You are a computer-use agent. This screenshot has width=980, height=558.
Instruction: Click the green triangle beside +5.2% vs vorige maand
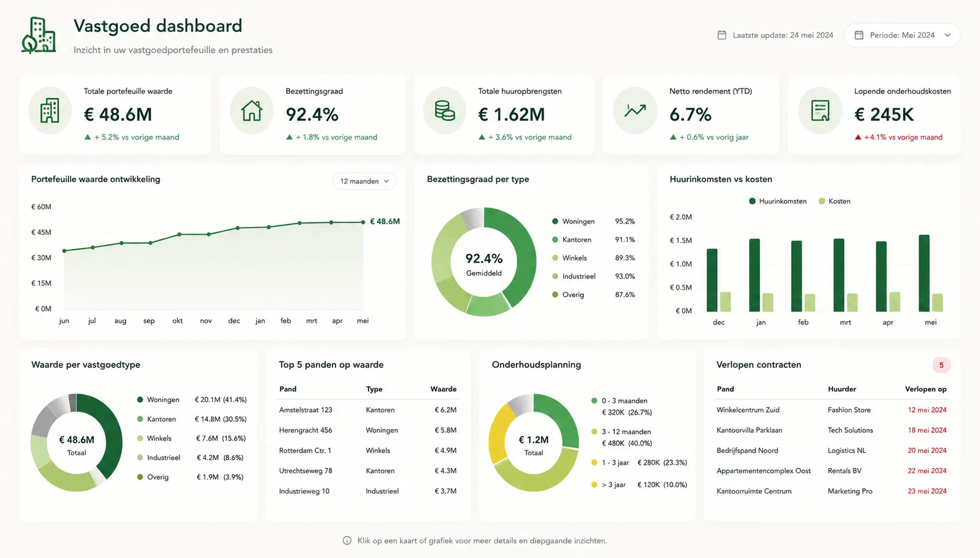[x=88, y=137]
